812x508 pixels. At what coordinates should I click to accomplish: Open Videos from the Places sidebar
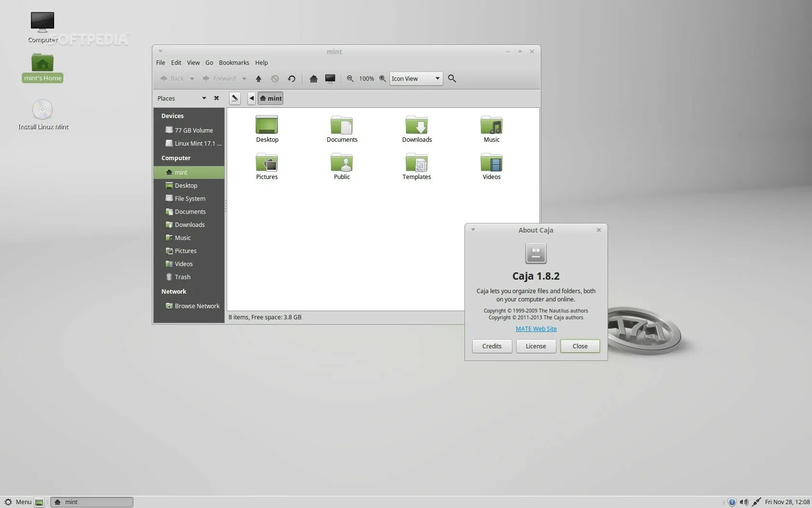(189, 264)
